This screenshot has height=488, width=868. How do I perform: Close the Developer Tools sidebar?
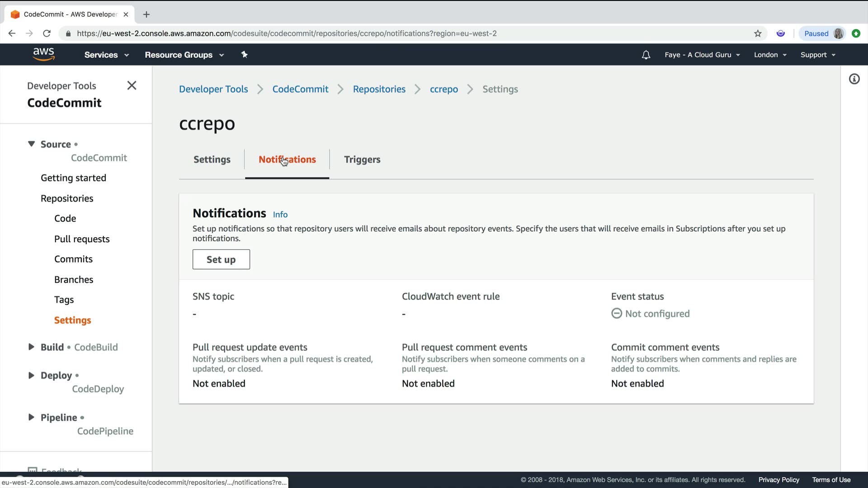click(132, 85)
